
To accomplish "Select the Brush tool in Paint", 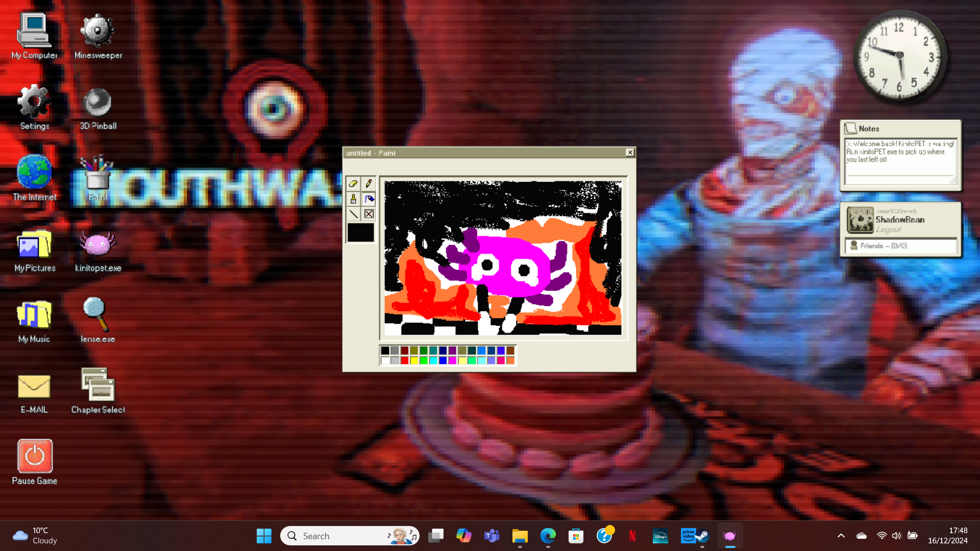I will coord(353,199).
